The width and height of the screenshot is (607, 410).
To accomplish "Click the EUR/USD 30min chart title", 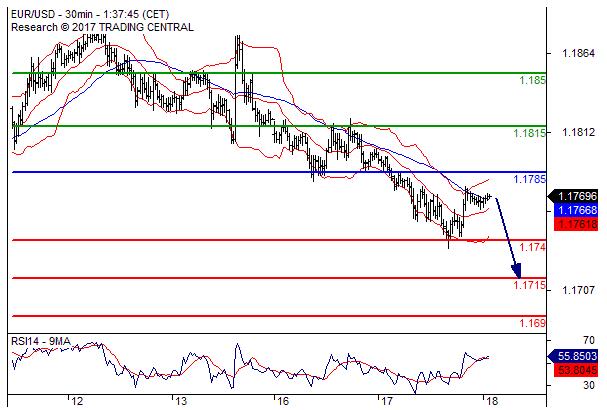I will click(x=90, y=14).
